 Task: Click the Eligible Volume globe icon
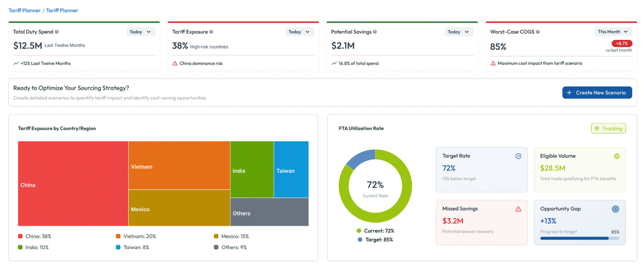[x=617, y=156]
